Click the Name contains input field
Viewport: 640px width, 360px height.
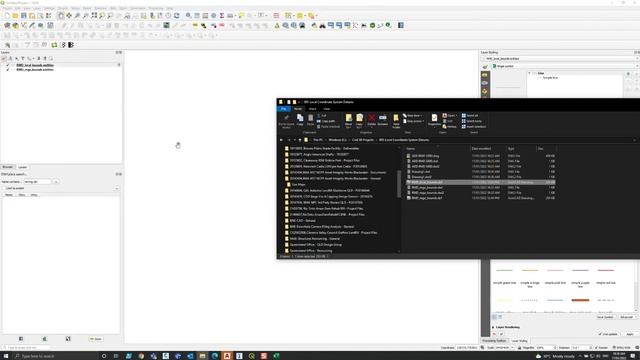38,182
